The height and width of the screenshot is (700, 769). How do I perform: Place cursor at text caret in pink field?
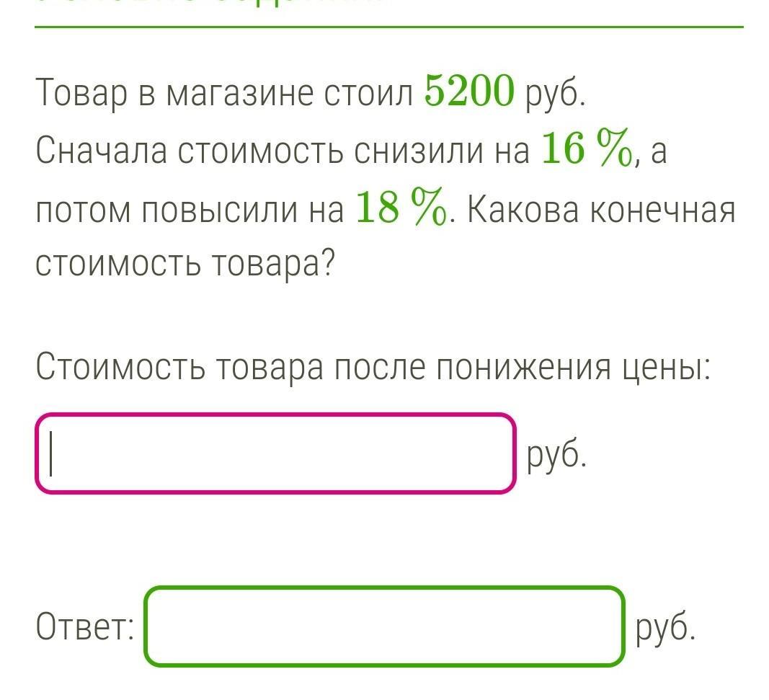[51, 453]
